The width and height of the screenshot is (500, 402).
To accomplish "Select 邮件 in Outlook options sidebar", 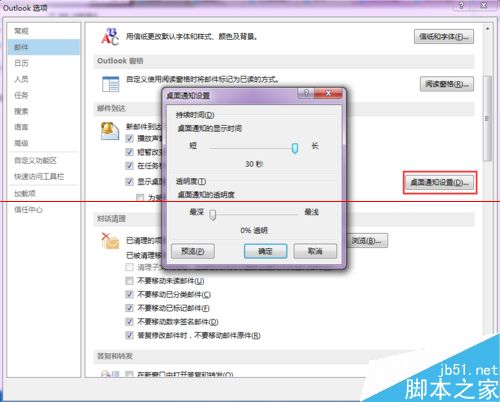I will pos(44,47).
